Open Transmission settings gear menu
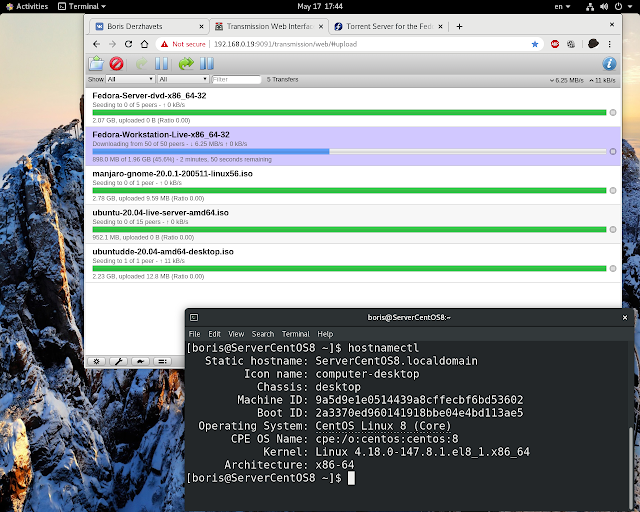Screen dimensions: 640x512 pyautogui.click(x=97, y=361)
